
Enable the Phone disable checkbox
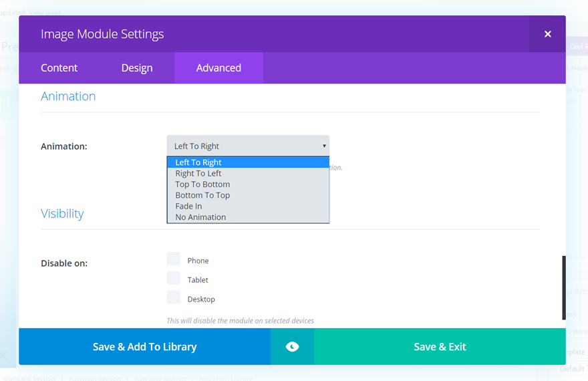click(x=174, y=259)
